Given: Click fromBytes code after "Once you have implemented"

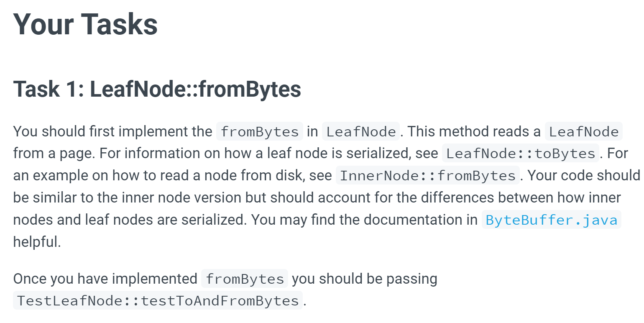Looking at the screenshot, I should click(x=245, y=279).
